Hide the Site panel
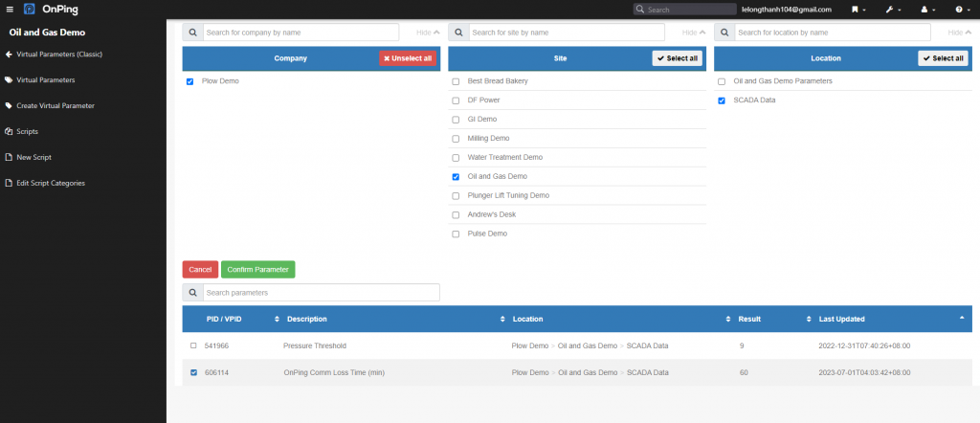980x423 pixels. point(694,33)
